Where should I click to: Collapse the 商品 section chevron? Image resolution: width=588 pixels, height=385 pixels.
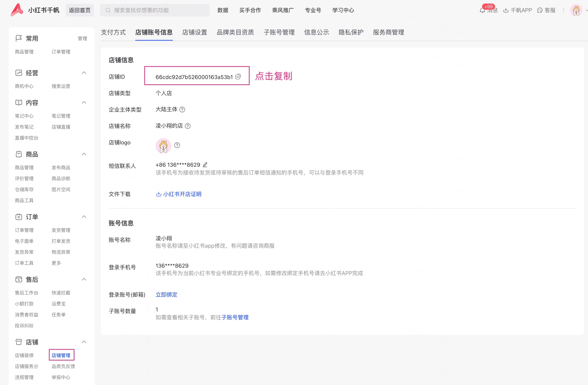84,154
